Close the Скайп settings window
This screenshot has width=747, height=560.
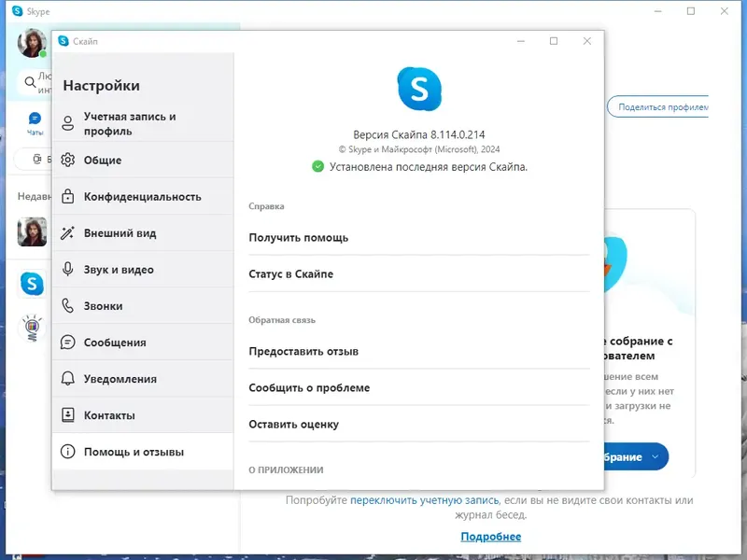pos(587,41)
